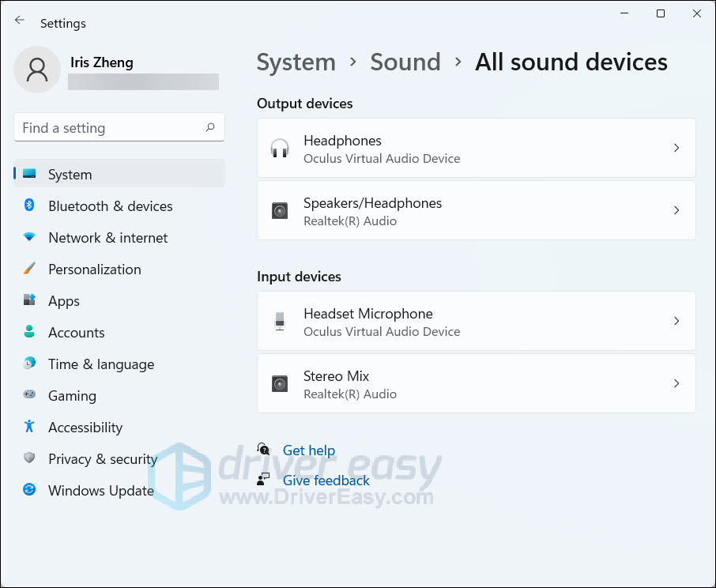The image size is (716, 588).
Task: Expand Headset Microphone settings chevron
Action: pos(676,321)
